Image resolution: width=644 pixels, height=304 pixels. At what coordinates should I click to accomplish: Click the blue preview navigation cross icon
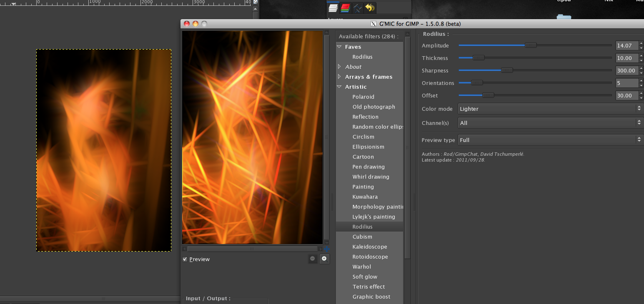[x=327, y=249]
